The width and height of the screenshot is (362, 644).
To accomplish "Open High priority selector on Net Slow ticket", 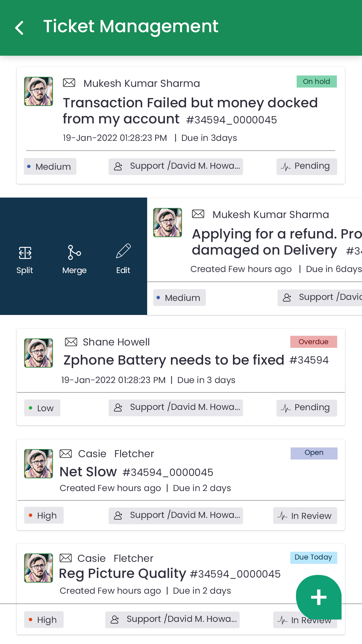I will pos(44,516).
